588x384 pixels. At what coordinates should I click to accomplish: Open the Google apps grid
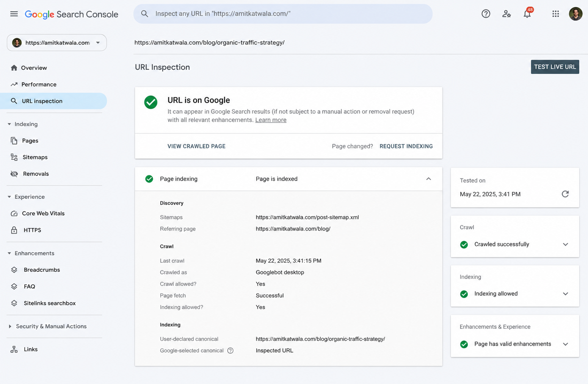click(x=555, y=14)
